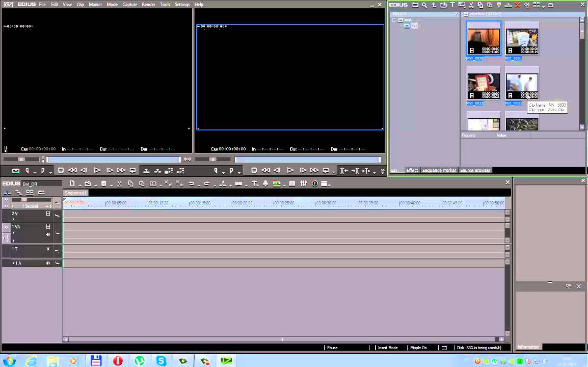This screenshot has height=367, width=588.
Task: Click the bin New Folder icon
Action: [x=415, y=5]
